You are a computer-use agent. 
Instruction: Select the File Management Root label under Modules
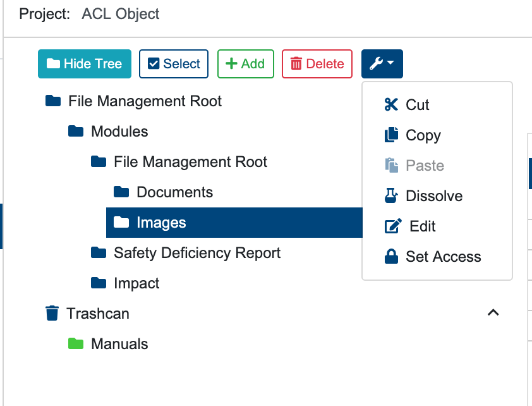click(x=190, y=162)
